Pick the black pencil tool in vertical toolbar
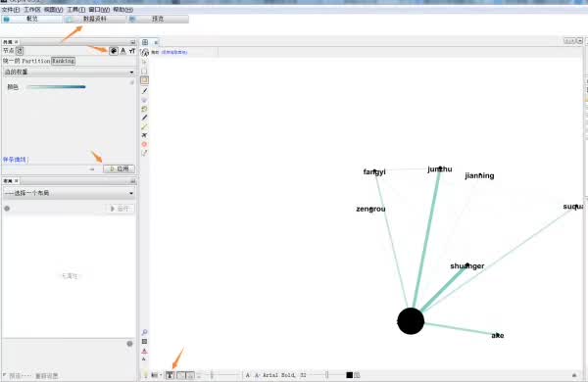588x382 pixels. pyautogui.click(x=144, y=91)
